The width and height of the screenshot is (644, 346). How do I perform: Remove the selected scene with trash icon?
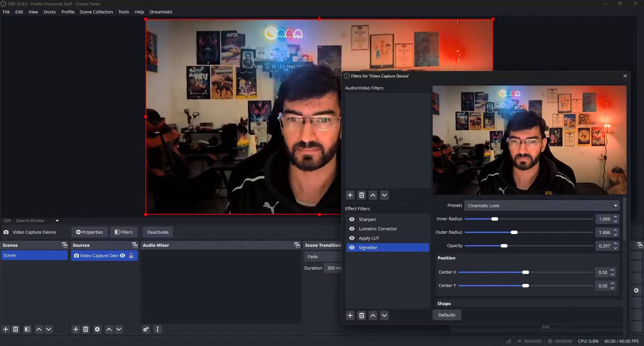16,329
